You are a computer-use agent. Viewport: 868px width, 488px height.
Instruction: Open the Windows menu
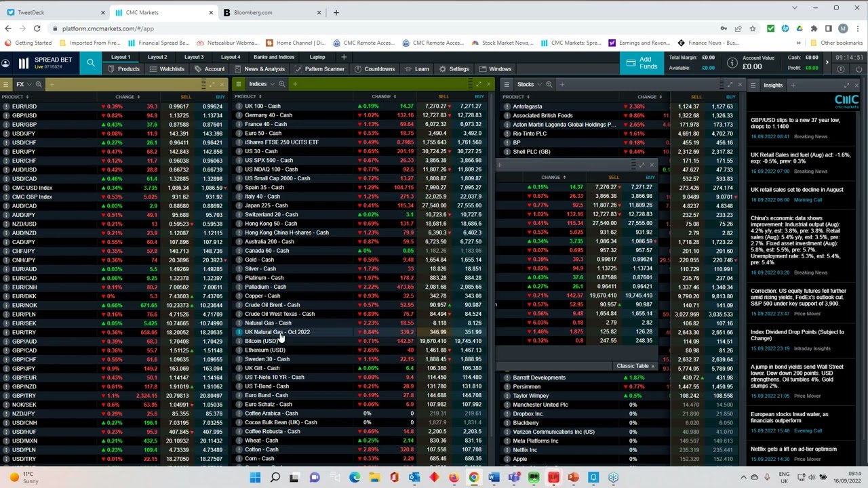[496, 69]
